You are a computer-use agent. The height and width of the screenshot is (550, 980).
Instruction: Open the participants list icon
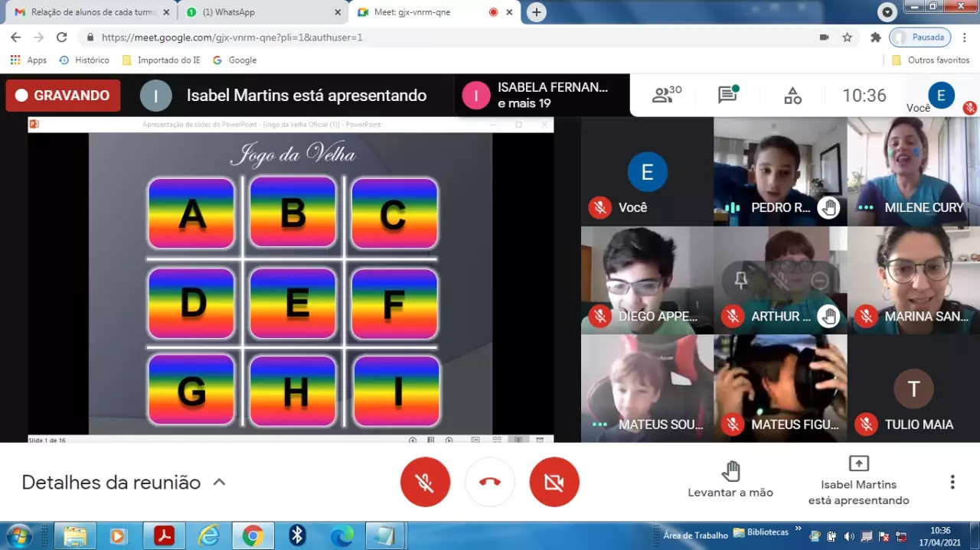tap(665, 96)
